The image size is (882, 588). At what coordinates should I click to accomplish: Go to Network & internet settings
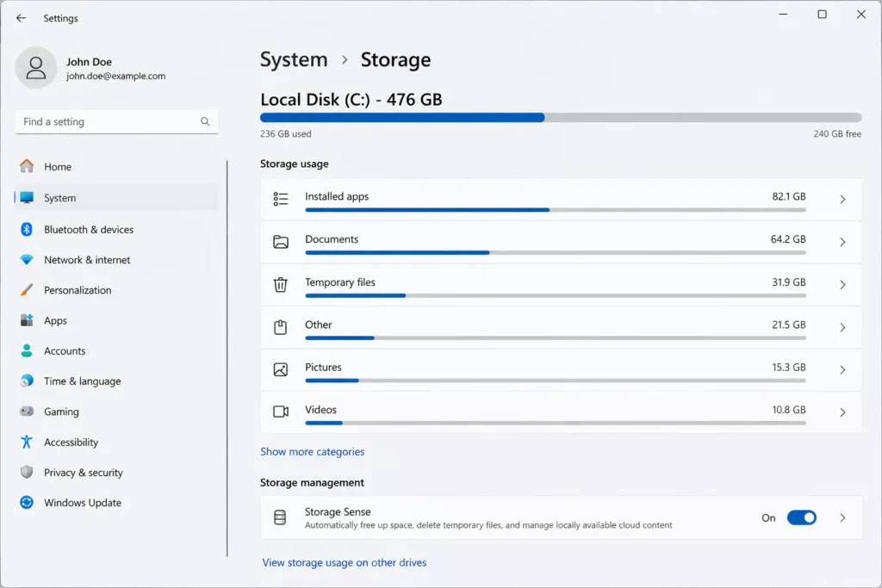[116, 260]
